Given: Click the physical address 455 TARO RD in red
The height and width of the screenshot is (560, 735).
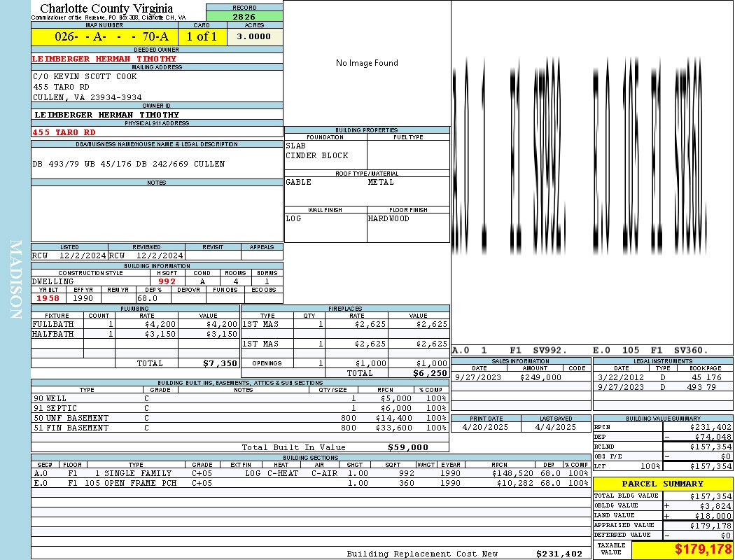Looking at the screenshot, I should [64, 132].
